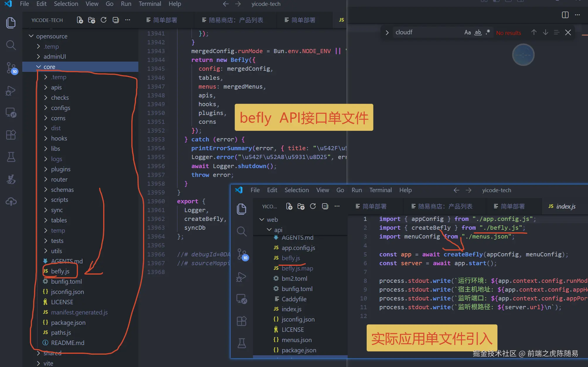Expand replace toggle arrow in find widget
Image resolution: width=588 pixels, height=367 pixels.
(x=387, y=33)
